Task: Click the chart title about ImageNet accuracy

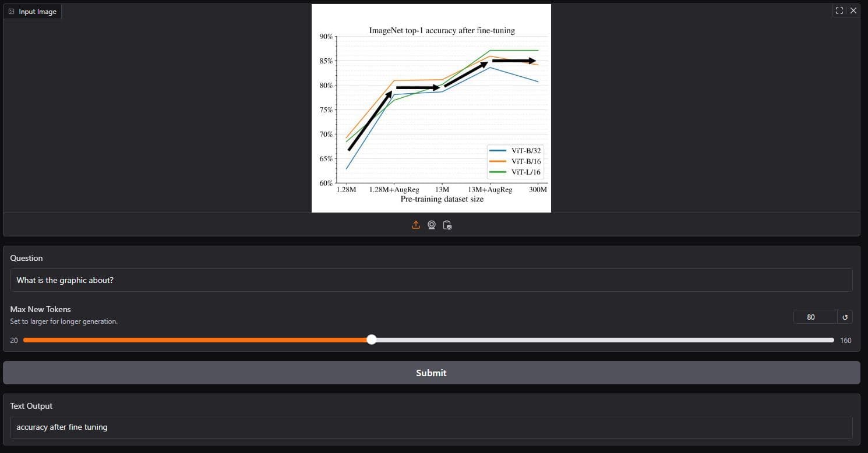Action: pyautogui.click(x=442, y=30)
